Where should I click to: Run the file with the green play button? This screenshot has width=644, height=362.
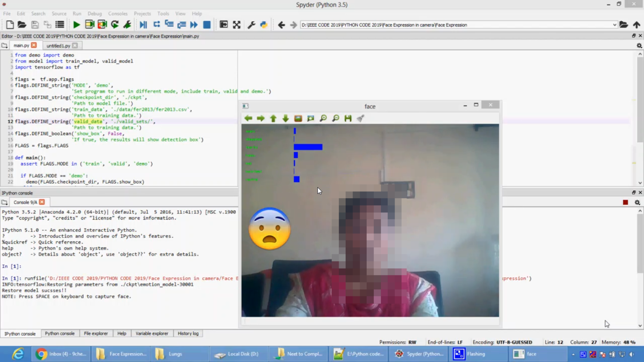76,25
